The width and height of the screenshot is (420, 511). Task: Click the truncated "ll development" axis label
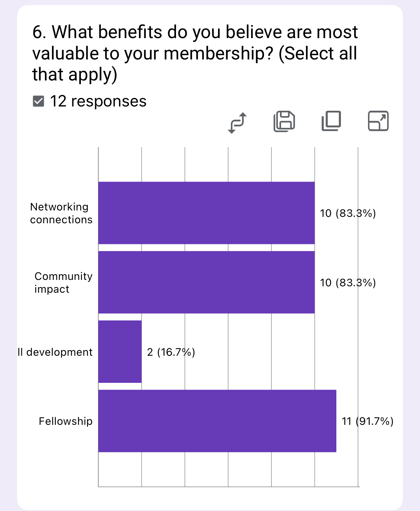click(x=55, y=352)
